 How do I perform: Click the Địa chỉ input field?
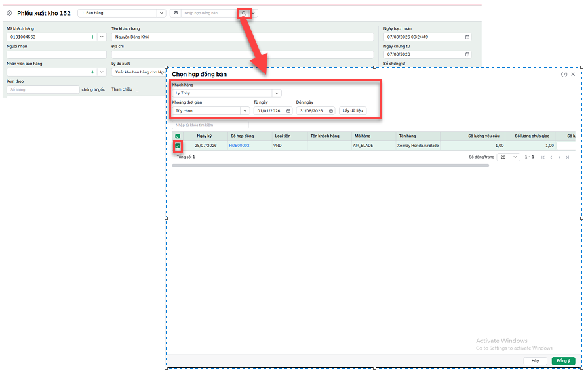pyautogui.click(x=243, y=55)
